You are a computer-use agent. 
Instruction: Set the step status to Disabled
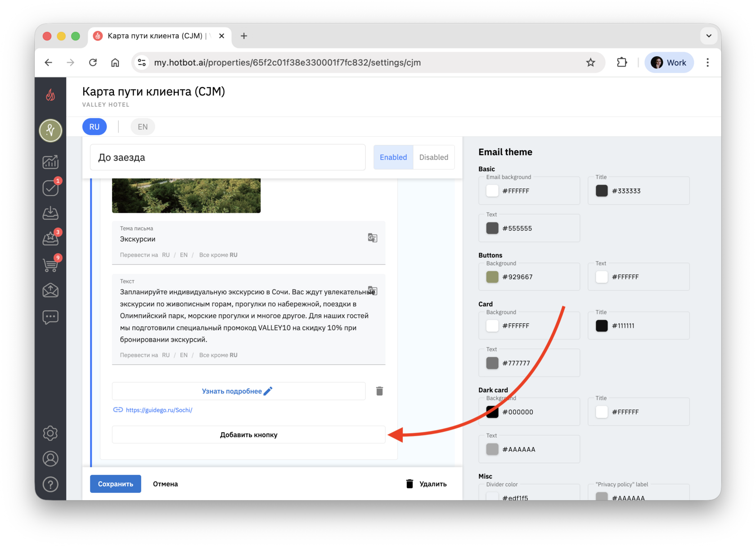(434, 157)
